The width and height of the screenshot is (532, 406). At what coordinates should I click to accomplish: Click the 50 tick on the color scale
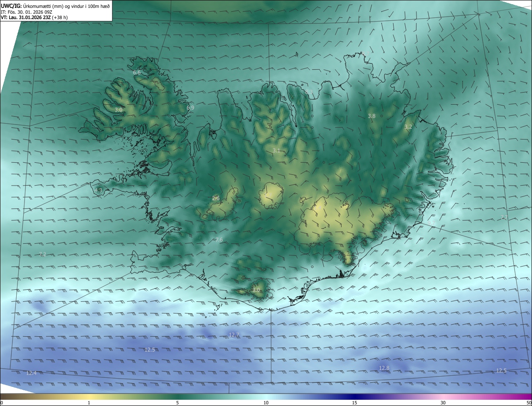[x=529, y=403]
